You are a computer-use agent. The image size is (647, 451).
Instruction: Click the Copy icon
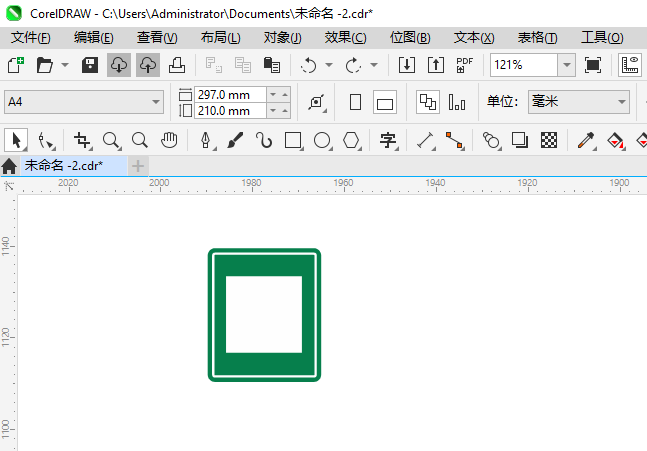click(243, 65)
